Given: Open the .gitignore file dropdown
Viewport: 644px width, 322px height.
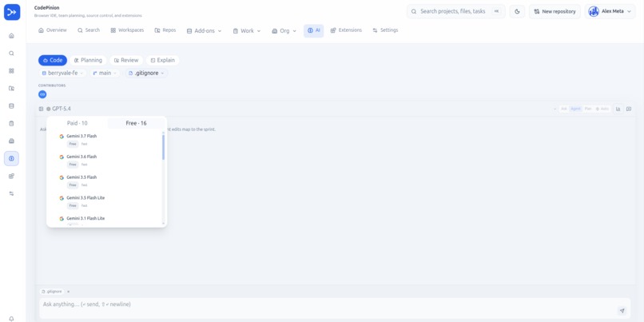Looking at the screenshot, I should click(146, 73).
